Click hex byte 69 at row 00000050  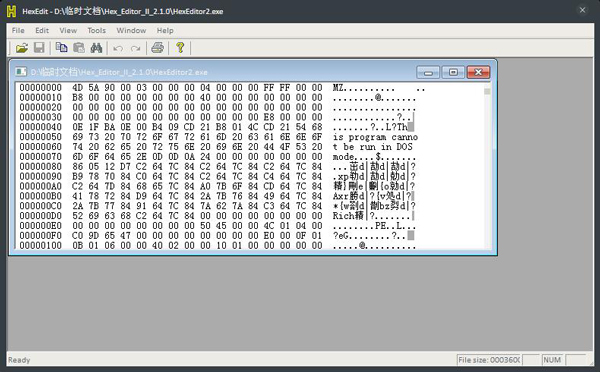point(78,137)
